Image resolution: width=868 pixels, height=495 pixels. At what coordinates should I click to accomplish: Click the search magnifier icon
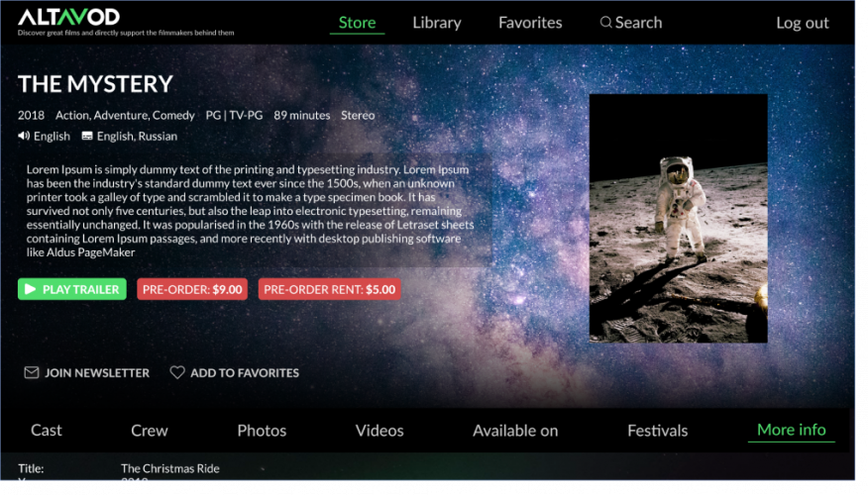coord(605,23)
